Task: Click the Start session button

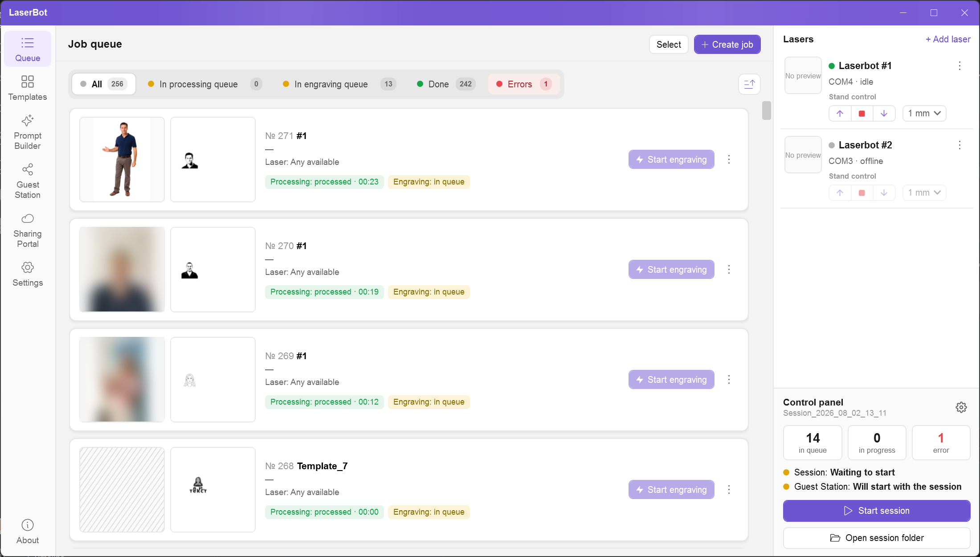Action: click(877, 511)
